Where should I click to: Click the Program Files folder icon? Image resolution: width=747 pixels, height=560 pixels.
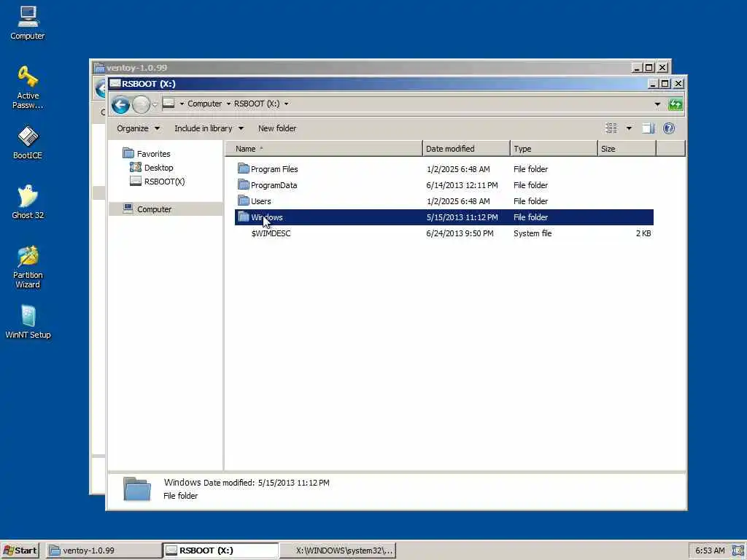[x=244, y=168]
